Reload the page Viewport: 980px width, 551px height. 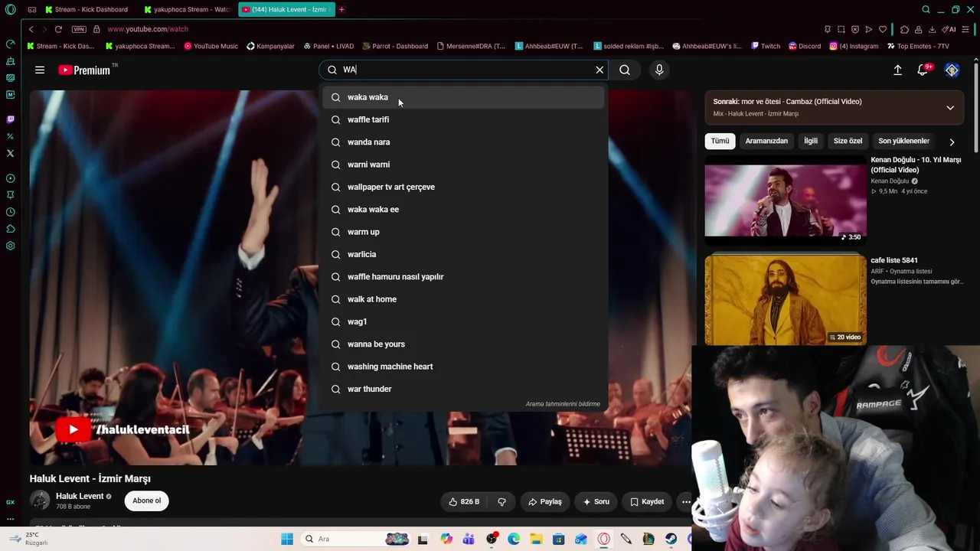coord(58,29)
